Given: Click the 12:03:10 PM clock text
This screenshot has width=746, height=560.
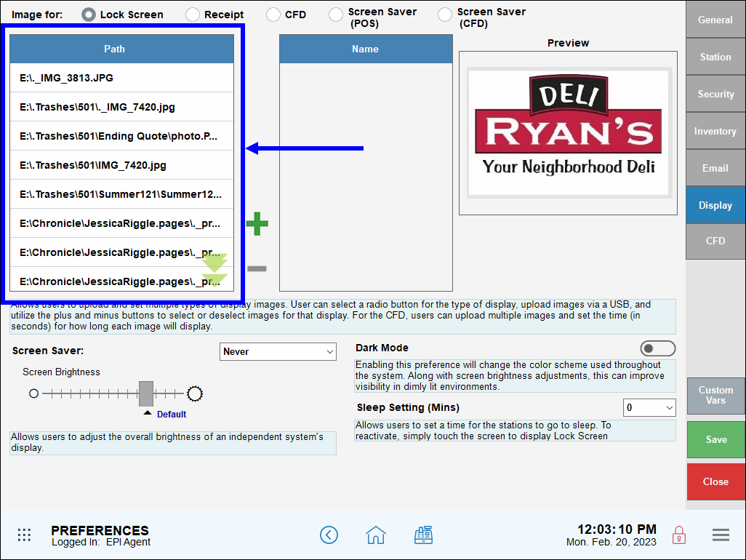Looking at the screenshot, I should tap(617, 529).
